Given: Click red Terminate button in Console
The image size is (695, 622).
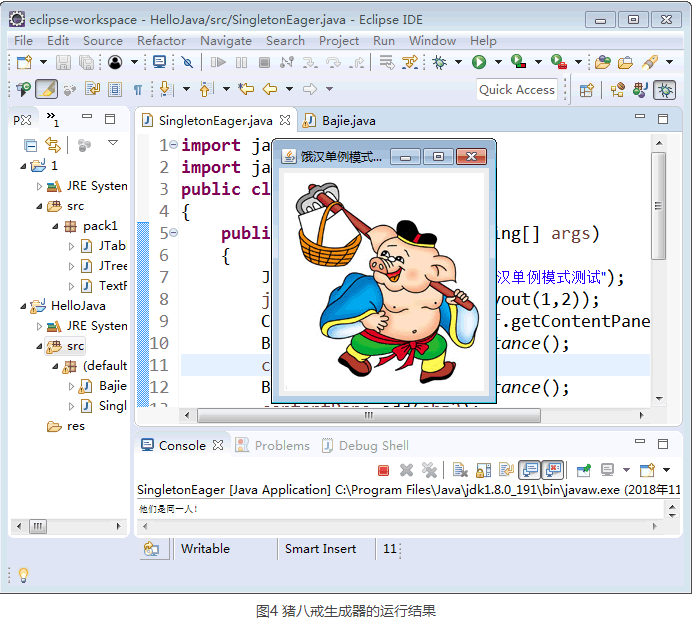Looking at the screenshot, I should pos(383,470).
